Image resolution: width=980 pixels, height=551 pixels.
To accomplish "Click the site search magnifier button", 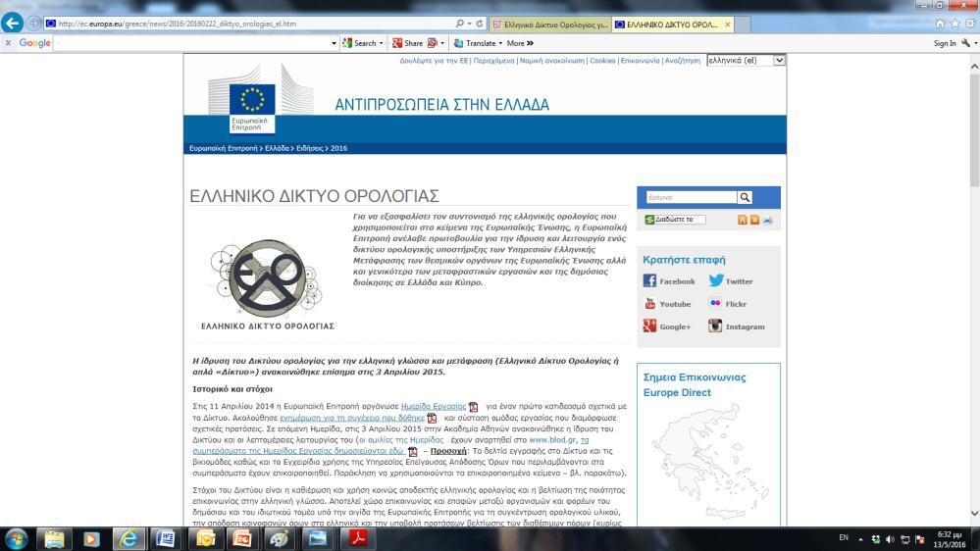I will (745, 197).
